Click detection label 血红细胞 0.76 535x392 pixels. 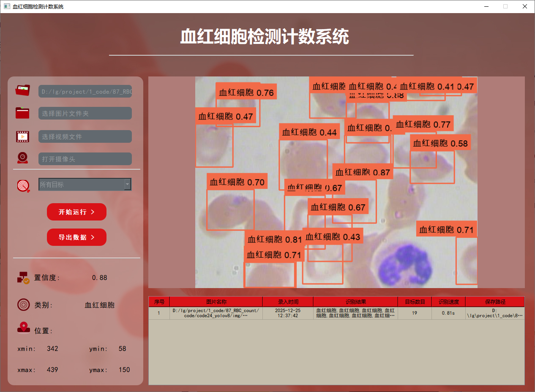pyautogui.click(x=246, y=93)
